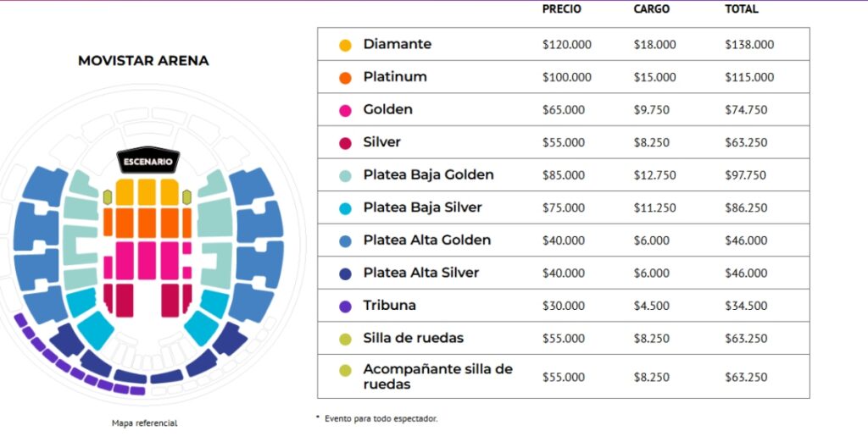Click the PRECIO column header

pos(561,8)
